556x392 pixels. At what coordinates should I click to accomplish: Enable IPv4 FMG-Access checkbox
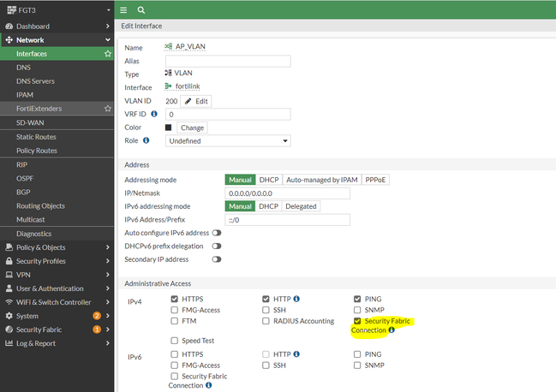(175, 310)
